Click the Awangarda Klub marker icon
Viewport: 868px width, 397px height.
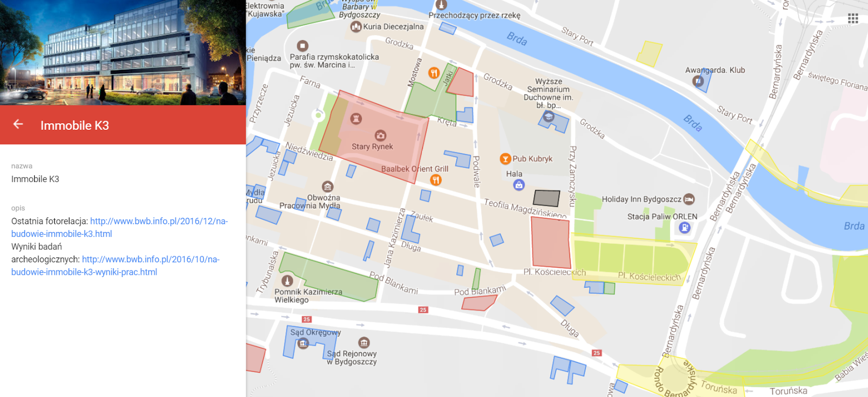698,81
